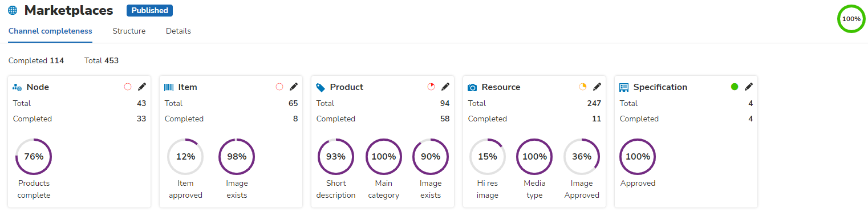The width and height of the screenshot is (868, 220).
Task: Click the Item barcode icon
Action: (169, 87)
